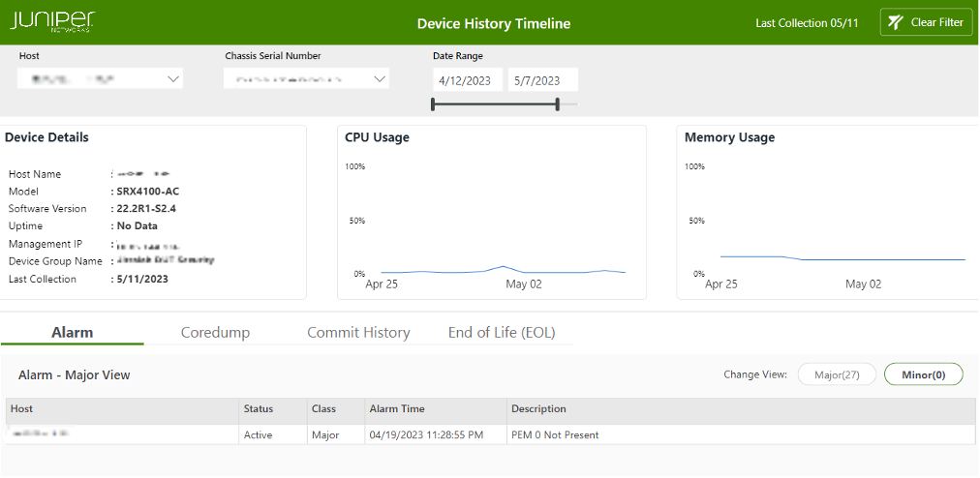980x478 pixels.
Task: Open the Coredump tab
Action: click(215, 333)
